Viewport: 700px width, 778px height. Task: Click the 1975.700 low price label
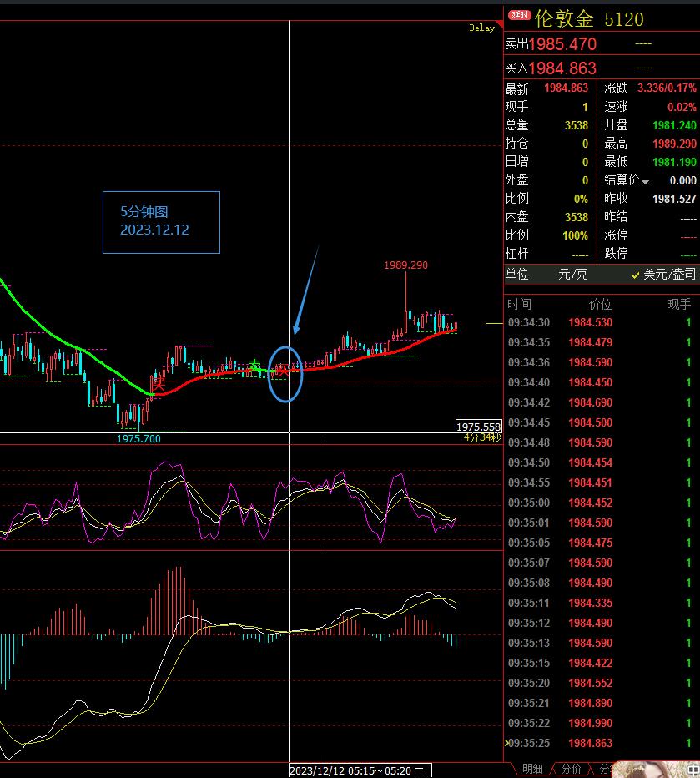point(138,438)
